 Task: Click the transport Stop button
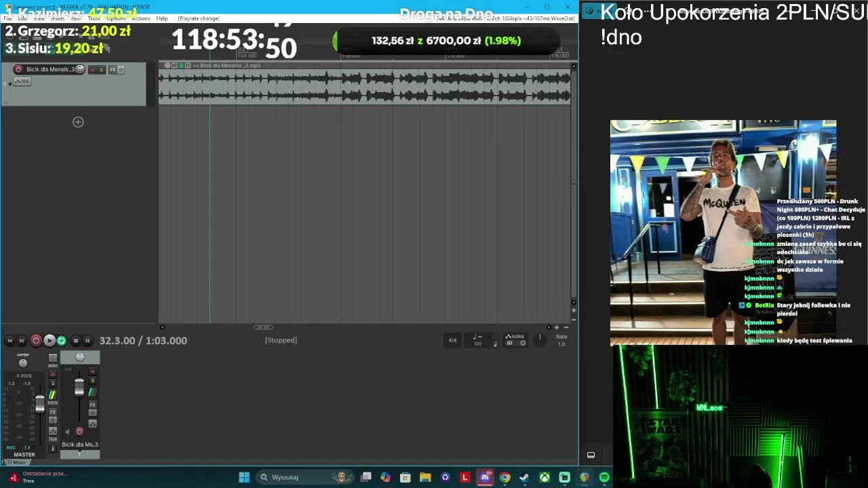76,341
